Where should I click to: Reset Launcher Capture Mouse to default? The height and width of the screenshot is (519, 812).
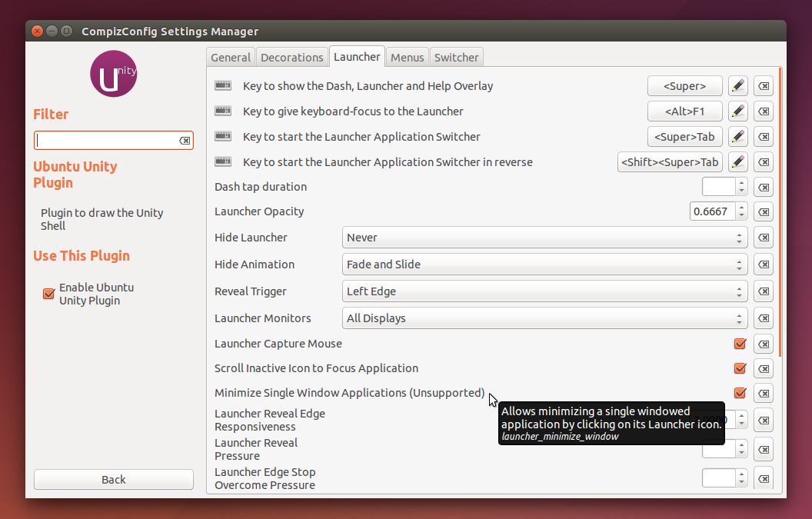764,344
